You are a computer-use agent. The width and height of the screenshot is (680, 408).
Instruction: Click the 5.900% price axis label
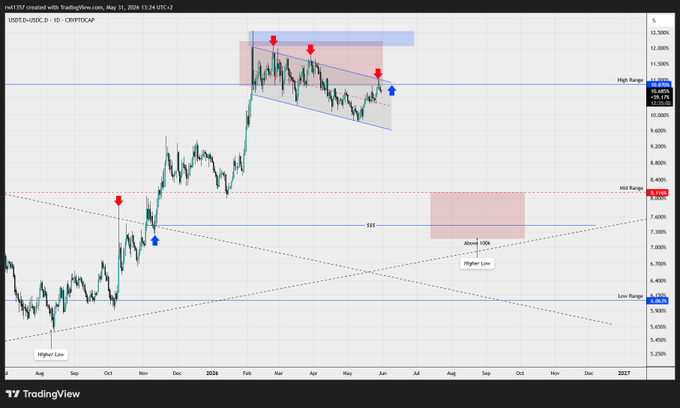coord(658,311)
